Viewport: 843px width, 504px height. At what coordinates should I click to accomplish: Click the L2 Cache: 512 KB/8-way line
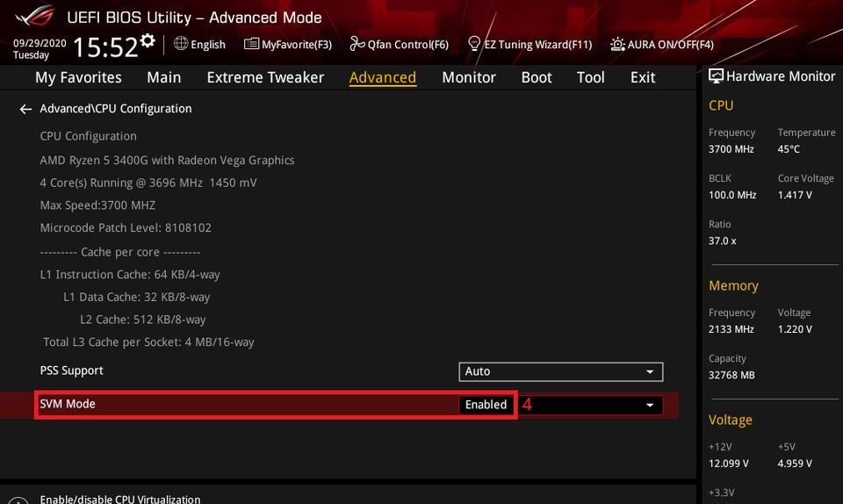coord(143,320)
